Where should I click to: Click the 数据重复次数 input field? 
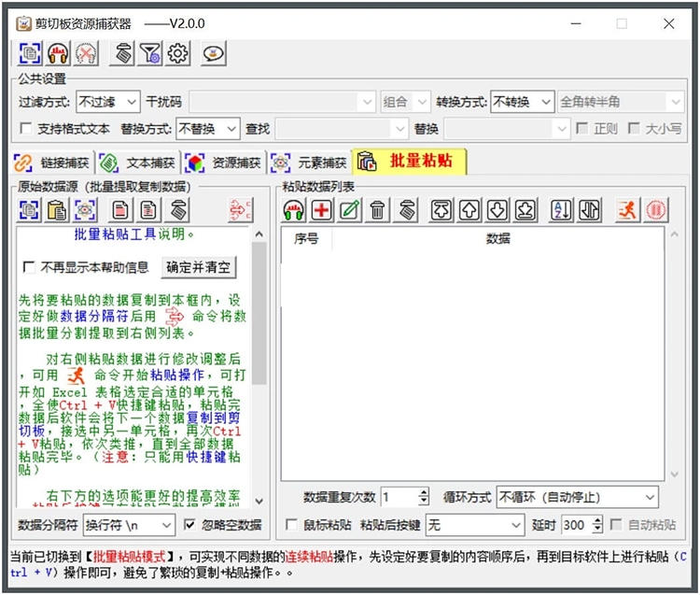(399, 497)
